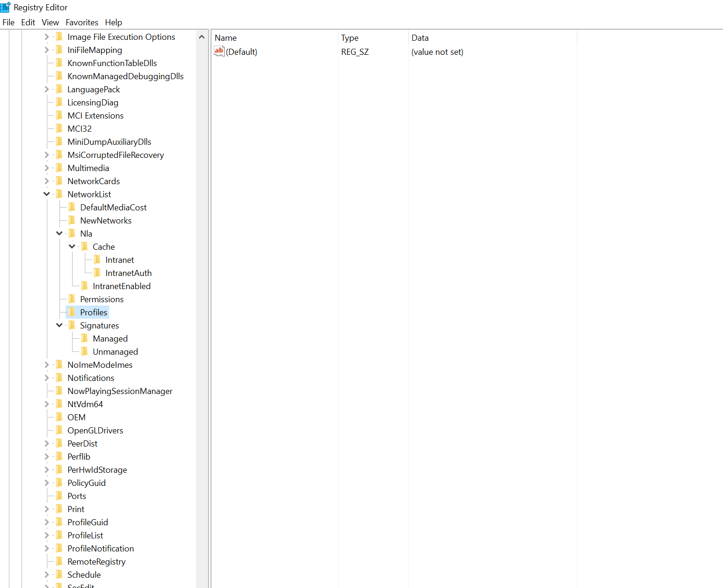
Task: Click the Intranet folder icon
Action: click(97, 260)
